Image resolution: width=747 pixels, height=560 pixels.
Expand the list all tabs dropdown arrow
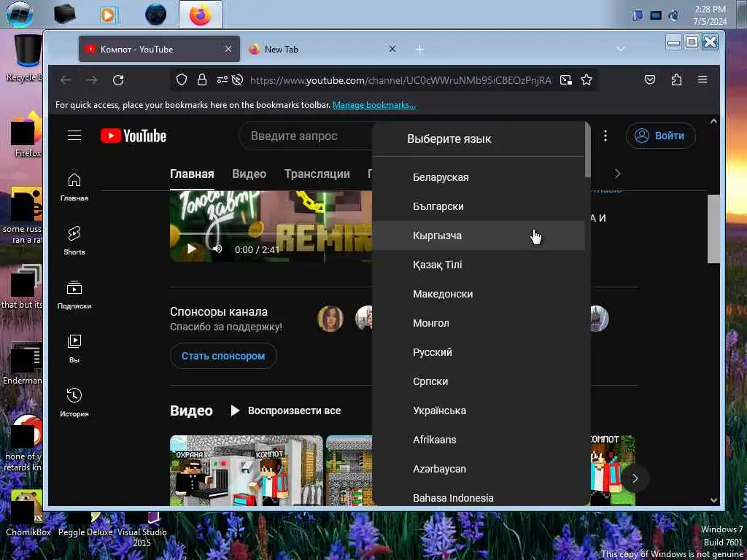coord(620,49)
